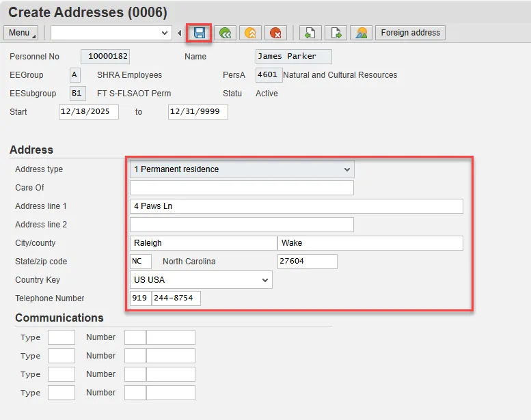The image size is (531, 420).
Task: Click the telephone number 244-8754 field
Action: [x=176, y=298]
